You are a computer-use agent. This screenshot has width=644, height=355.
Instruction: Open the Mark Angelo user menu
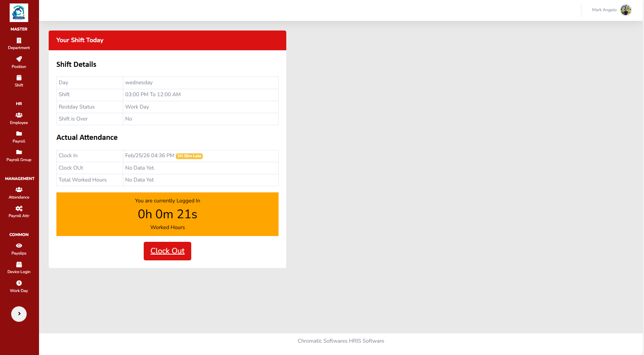coord(611,10)
